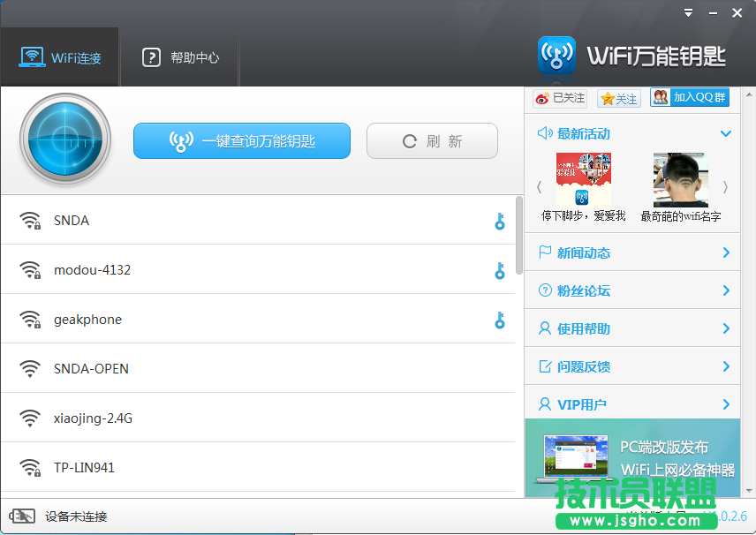Screen dimensions: 756x535
Task: Select the WiFi连接 tab
Action: coord(60,58)
